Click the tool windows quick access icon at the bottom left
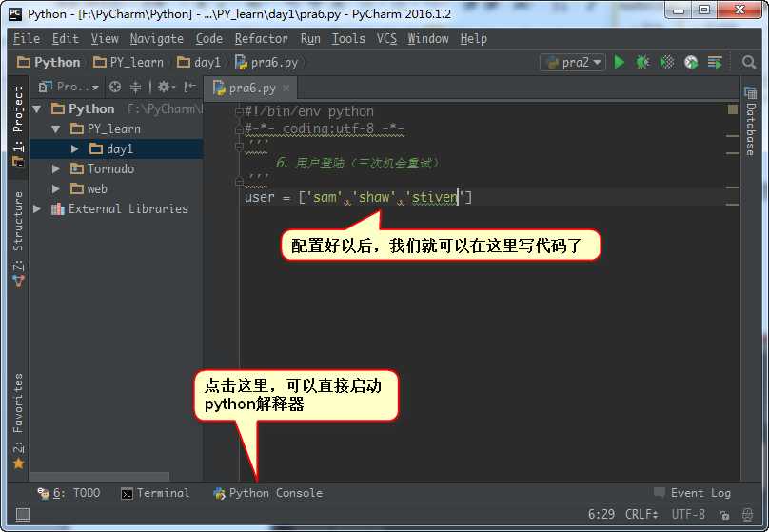This screenshot has width=769, height=532. [x=23, y=514]
